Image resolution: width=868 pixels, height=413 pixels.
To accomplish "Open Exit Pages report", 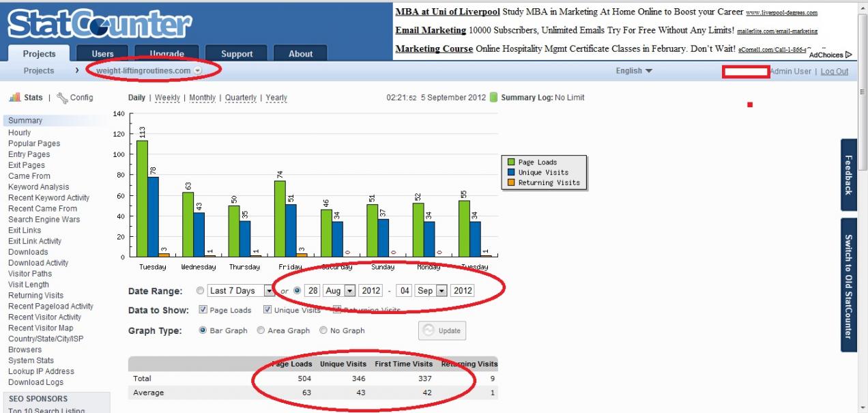I will coord(27,166).
